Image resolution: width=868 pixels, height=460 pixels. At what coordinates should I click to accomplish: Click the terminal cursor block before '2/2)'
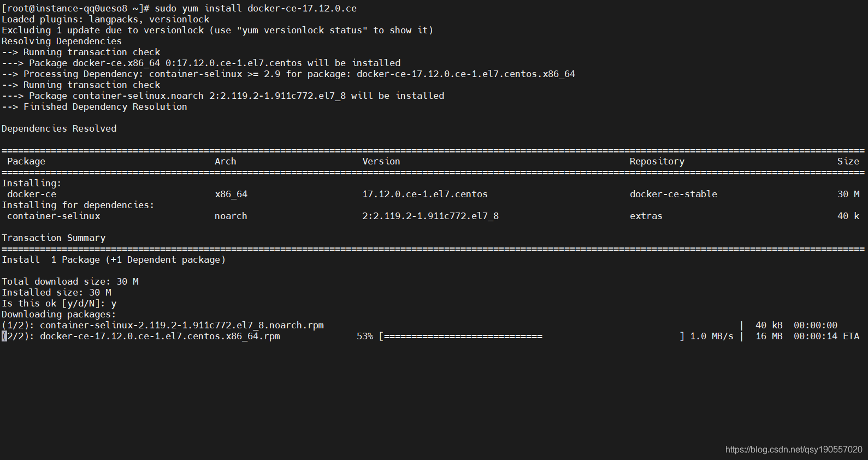point(4,336)
